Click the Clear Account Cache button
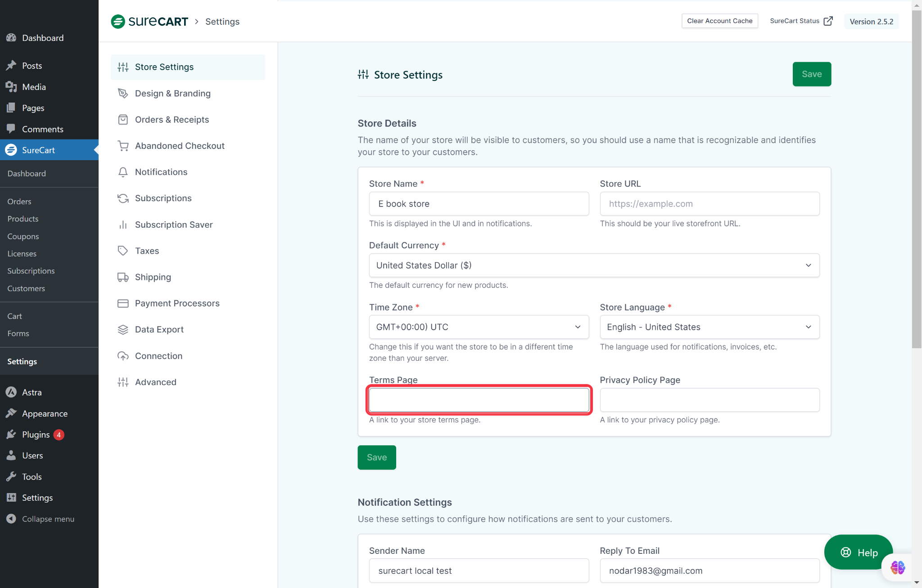The height and width of the screenshot is (588, 922). [x=719, y=21]
